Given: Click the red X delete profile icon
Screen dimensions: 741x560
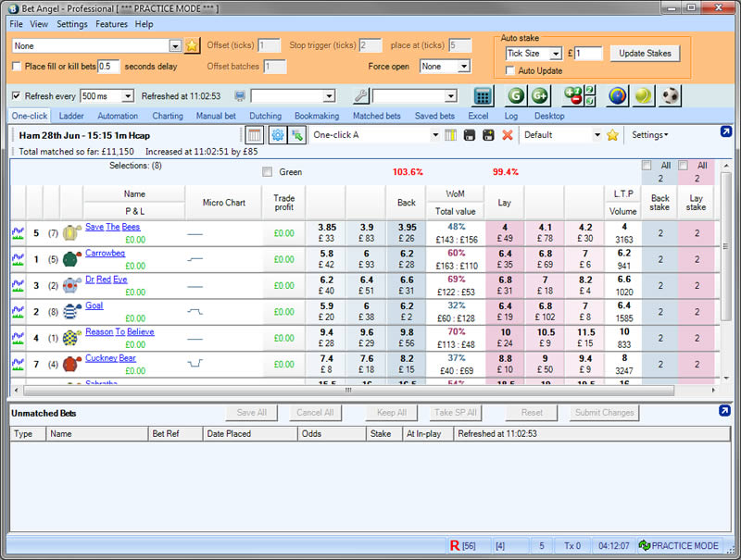Looking at the screenshot, I should [x=508, y=135].
